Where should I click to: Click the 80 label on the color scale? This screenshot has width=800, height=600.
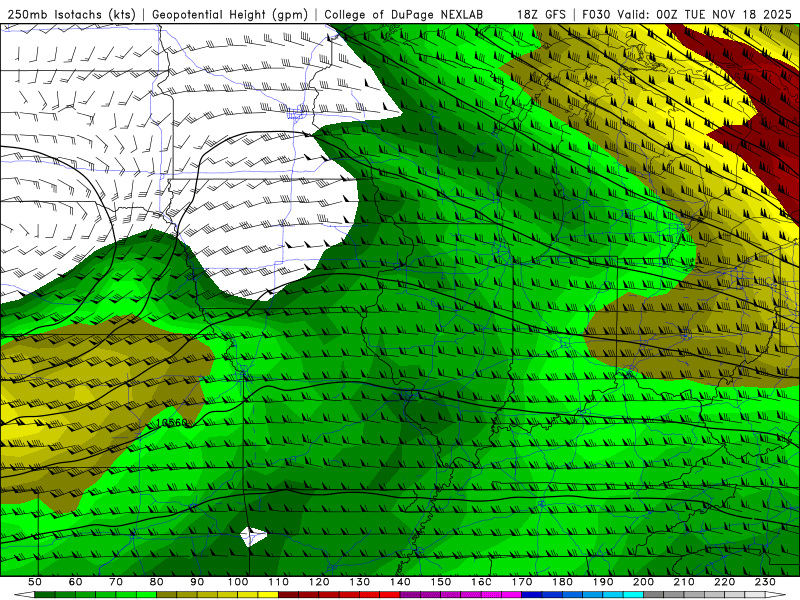point(157,582)
